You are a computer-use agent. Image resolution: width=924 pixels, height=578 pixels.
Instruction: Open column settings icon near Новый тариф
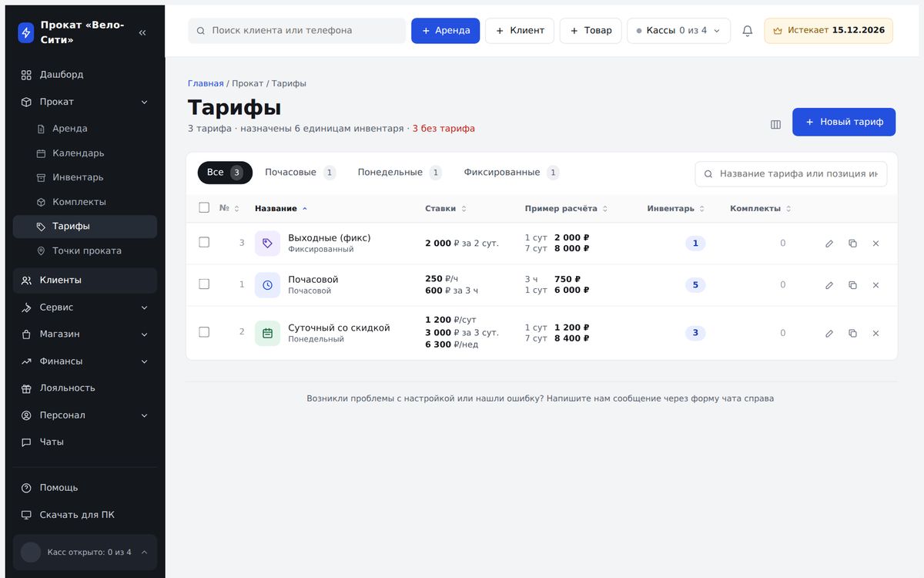coord(775,124)
